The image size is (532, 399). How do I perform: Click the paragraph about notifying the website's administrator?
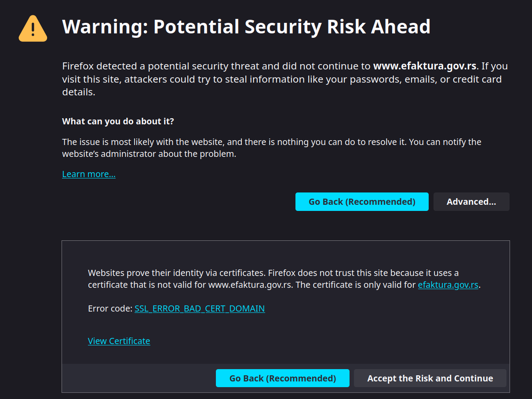coord(272,148)
